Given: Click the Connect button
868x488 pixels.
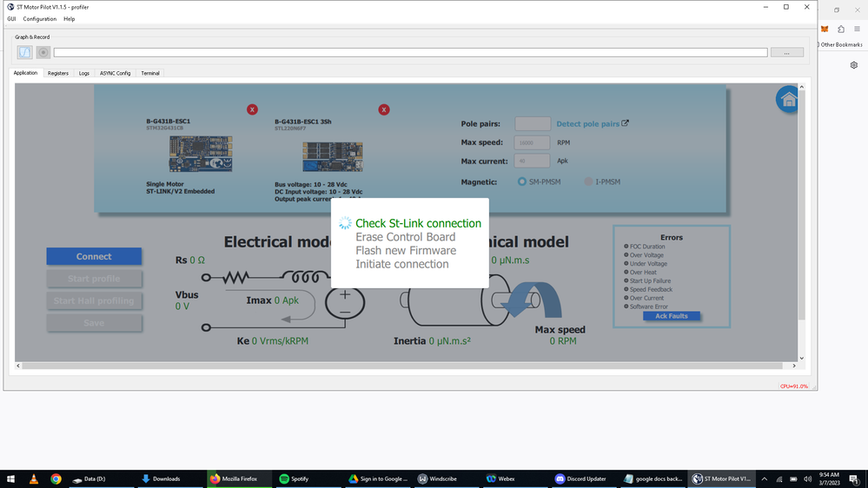Looking at the screenshot, I should (94, 256).
